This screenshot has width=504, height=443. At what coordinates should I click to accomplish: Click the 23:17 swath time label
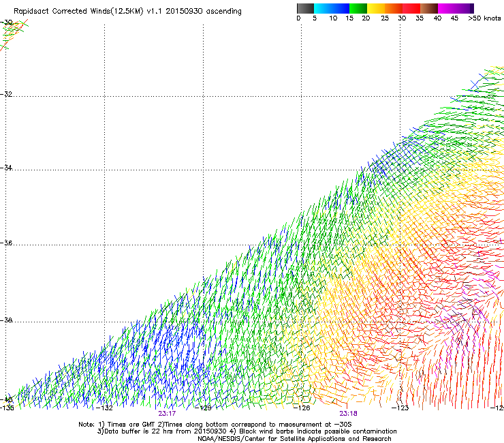pyautogui.click(x=167, y=414)
